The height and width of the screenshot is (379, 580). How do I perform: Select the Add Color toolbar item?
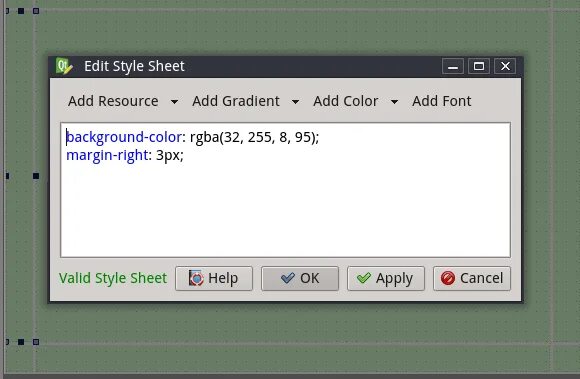[345, 101]
